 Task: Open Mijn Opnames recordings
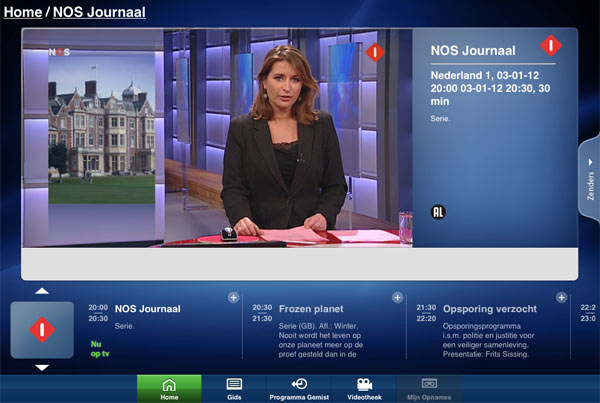[x=429, y=389]
